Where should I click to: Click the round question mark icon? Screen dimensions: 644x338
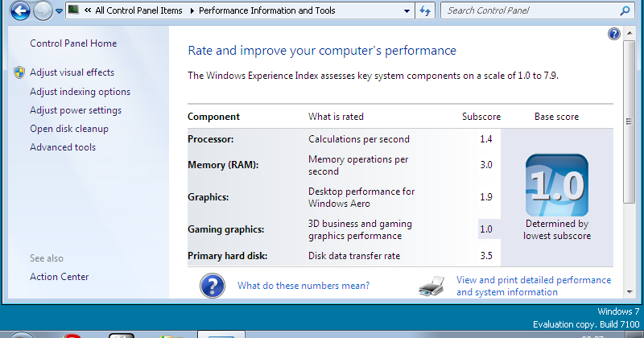click(x=213, y=286)
